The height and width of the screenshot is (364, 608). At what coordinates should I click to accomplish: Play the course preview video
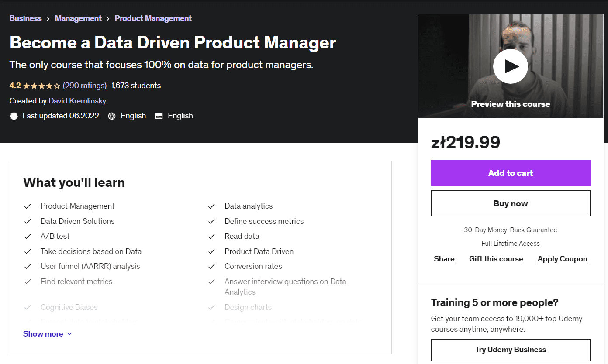click(x=510, y=66)
